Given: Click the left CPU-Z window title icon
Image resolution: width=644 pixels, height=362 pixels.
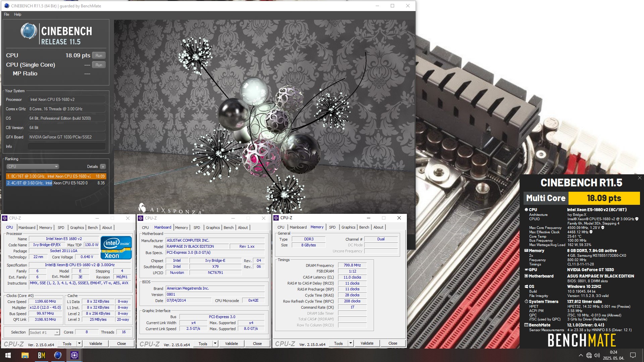Looking at the screenshot, I should tap(5, 218).
